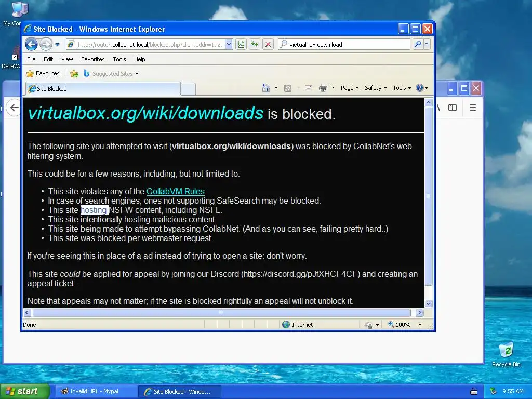The height and width of the screenshot is (399, 532).
Task: Click the 9:55 AM clock
Action: tap(513, 392)
